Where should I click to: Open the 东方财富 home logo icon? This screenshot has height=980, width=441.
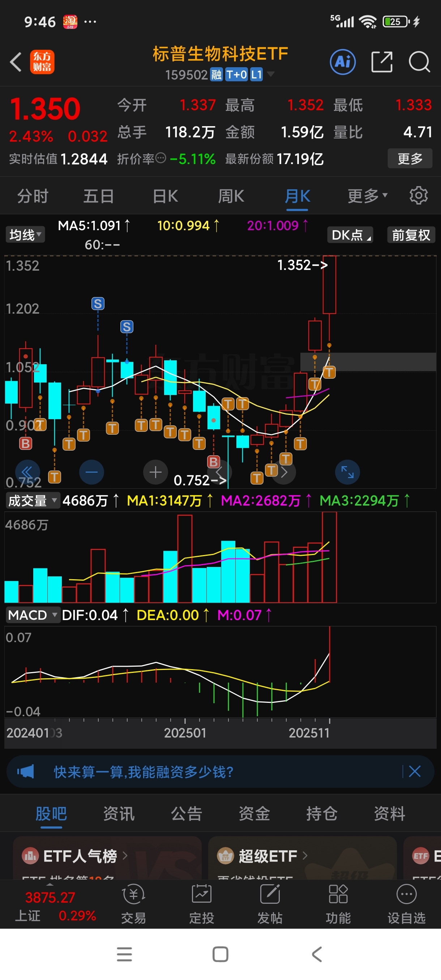click(x=42, y=62)
